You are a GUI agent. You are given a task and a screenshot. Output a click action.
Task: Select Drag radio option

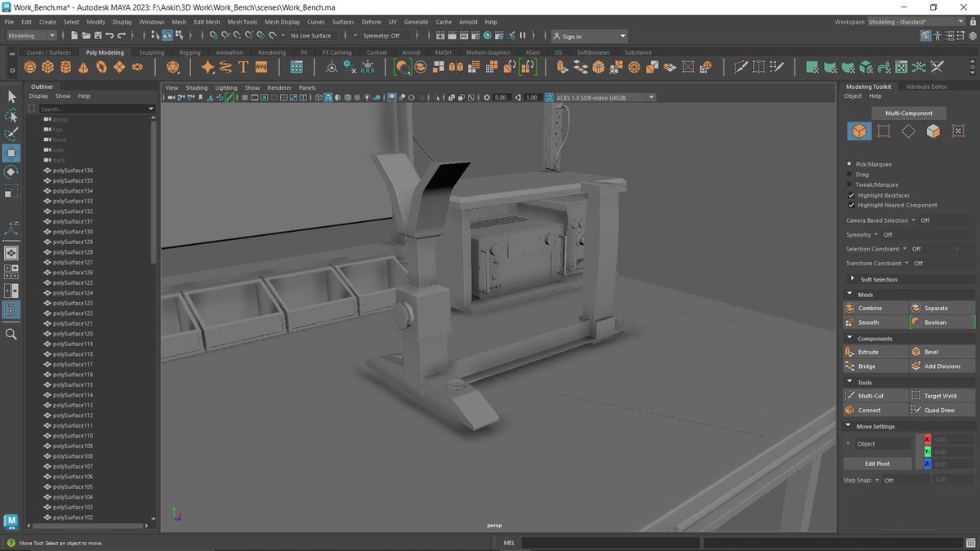pyautogui.click(x=850, y=174)
